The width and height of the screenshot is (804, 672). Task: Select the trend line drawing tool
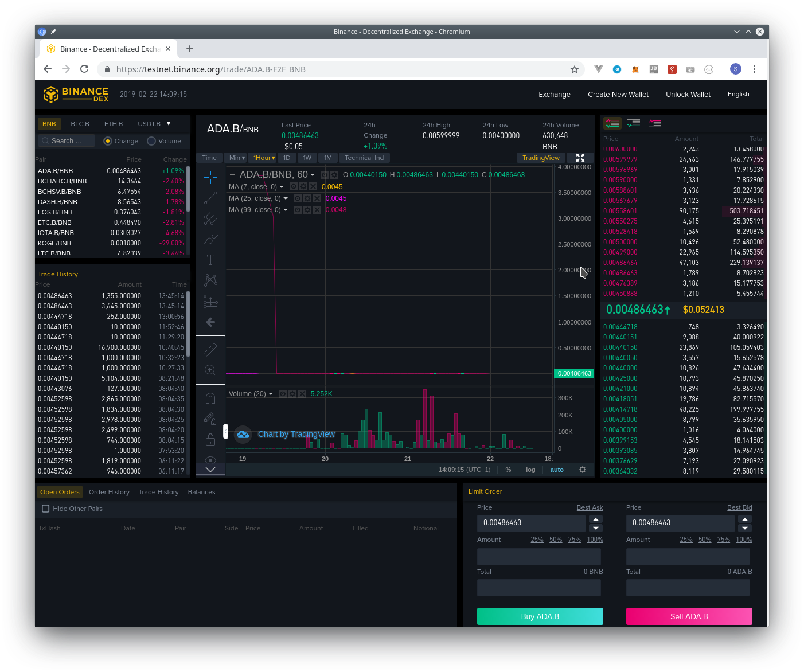[210, 197]
